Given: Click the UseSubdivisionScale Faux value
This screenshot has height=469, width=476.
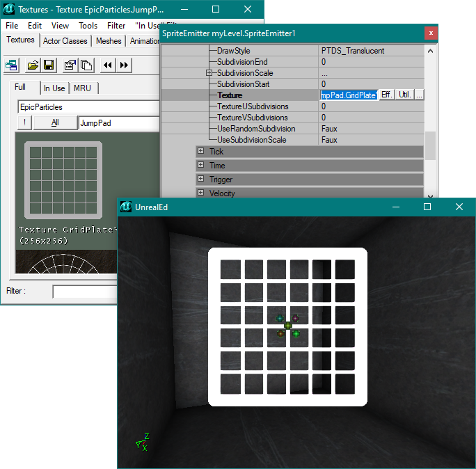Looking at the screenshot, I should [329, 140].
